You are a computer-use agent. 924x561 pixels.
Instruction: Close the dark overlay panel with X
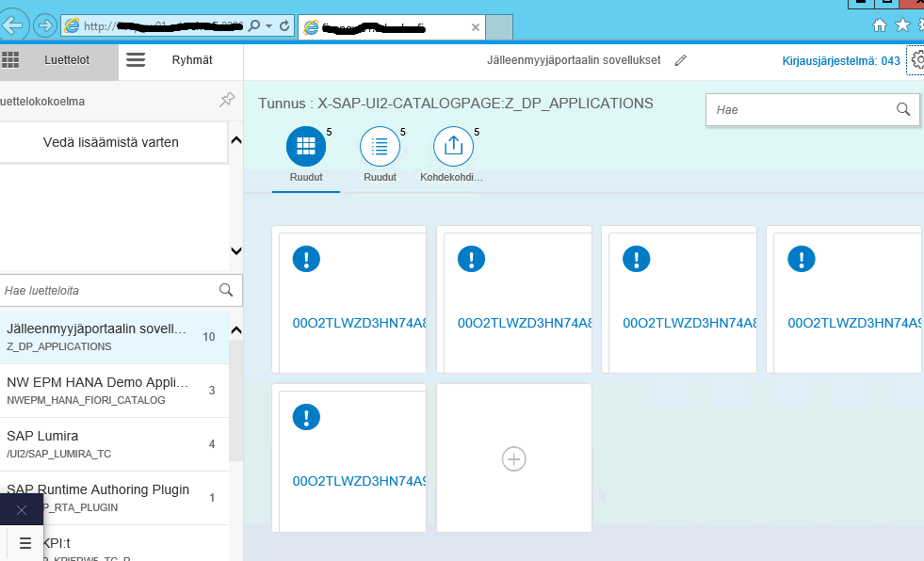[x=22, y=510]
